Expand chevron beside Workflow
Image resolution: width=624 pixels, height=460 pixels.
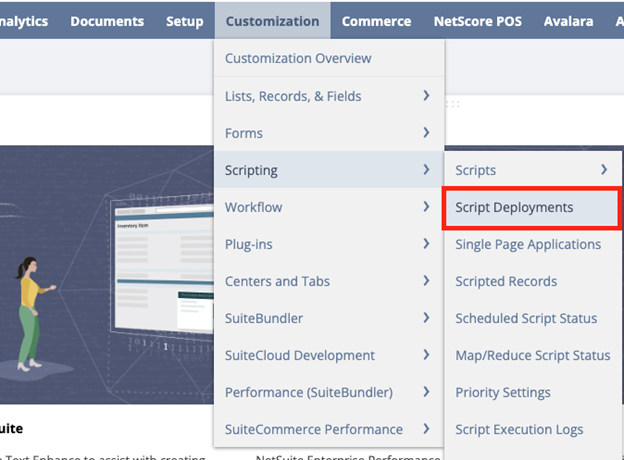(426, 207)
